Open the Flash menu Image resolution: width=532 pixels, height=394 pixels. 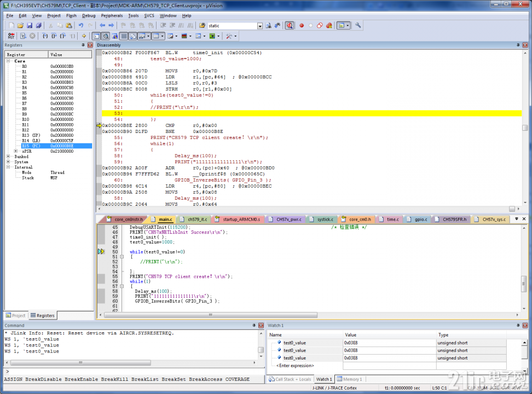(71, 16)
